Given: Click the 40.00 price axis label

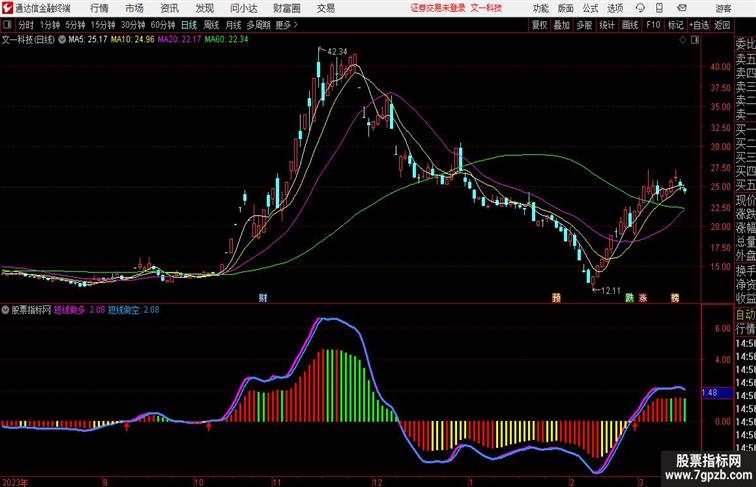Looking at the screenshot, I should coord(720,67).
